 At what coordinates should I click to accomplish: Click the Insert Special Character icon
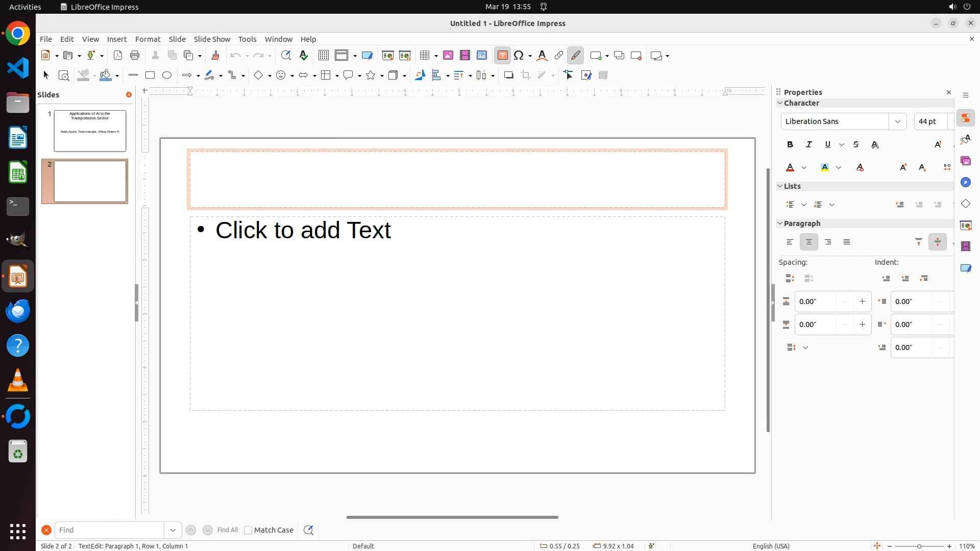click(519, 56)
